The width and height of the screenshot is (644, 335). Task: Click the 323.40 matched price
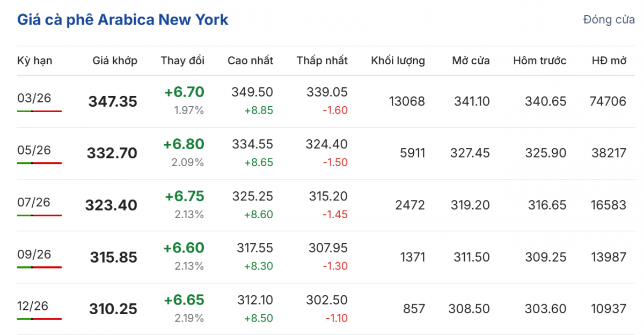(111, 205)
